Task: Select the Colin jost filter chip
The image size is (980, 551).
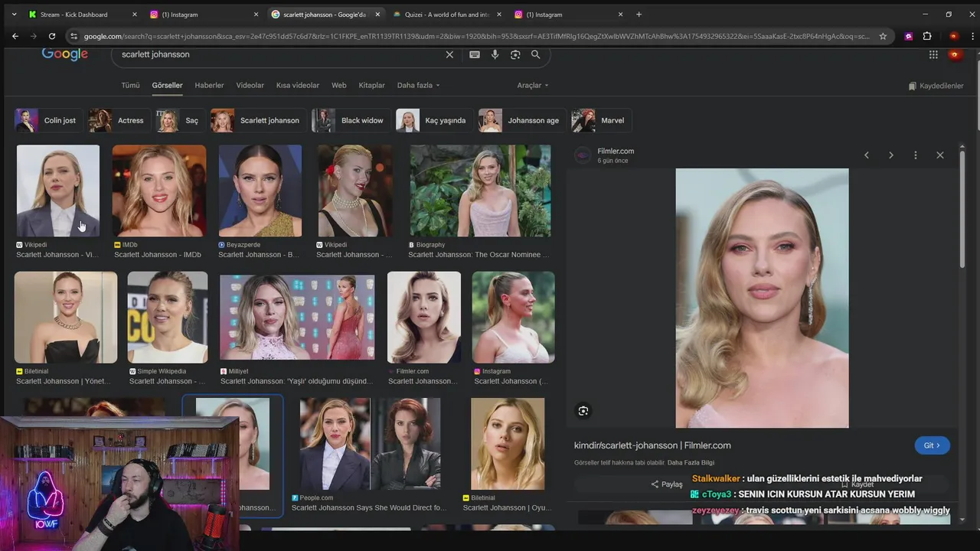Action: click(x=47, y=120)
